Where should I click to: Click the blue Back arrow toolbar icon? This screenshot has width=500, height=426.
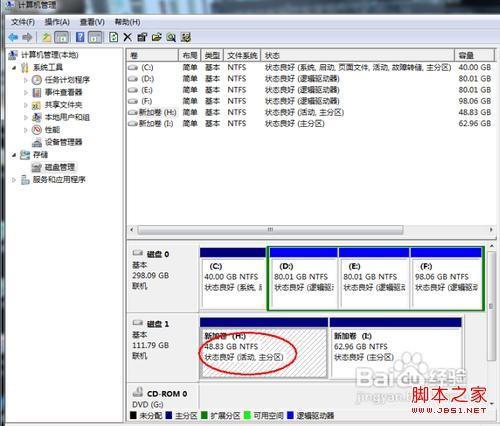[x=13, y=37]
